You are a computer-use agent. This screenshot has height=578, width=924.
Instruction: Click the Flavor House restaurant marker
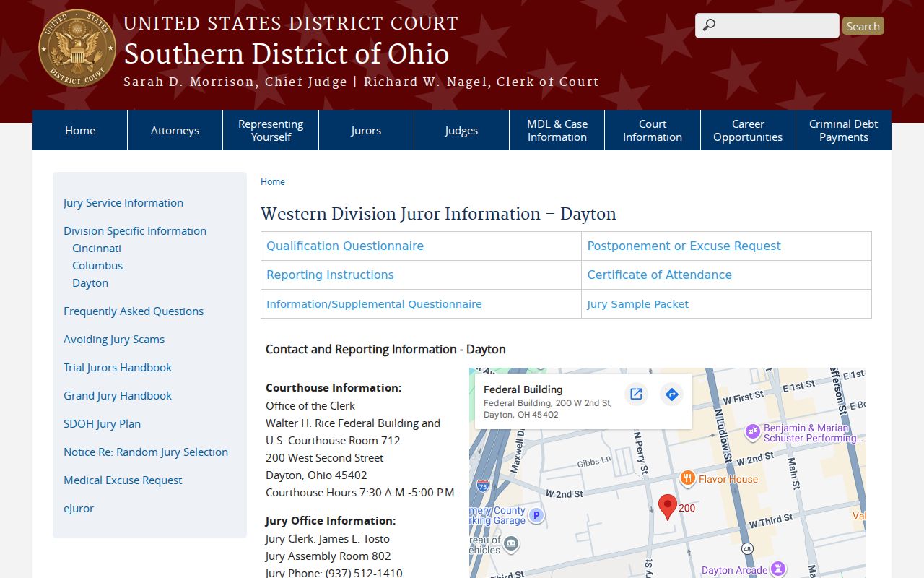pyautogui.click(x=688, y=478)
